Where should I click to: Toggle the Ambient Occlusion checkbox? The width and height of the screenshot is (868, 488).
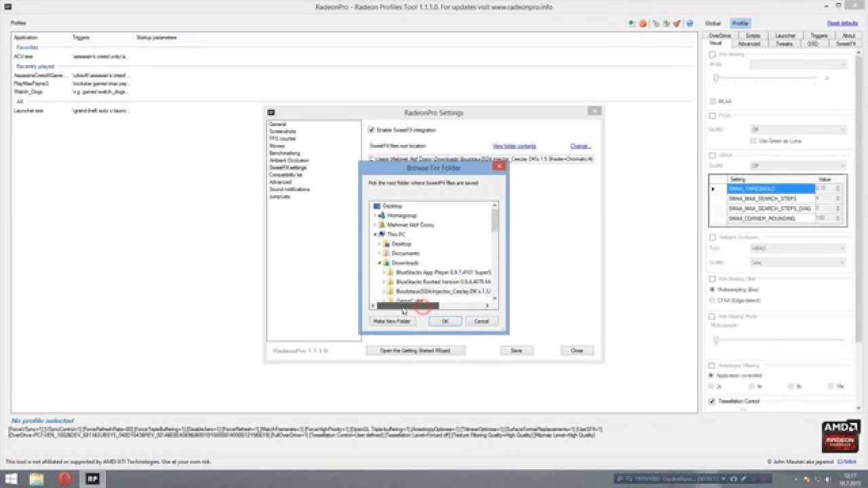click(x=713, y=237)
